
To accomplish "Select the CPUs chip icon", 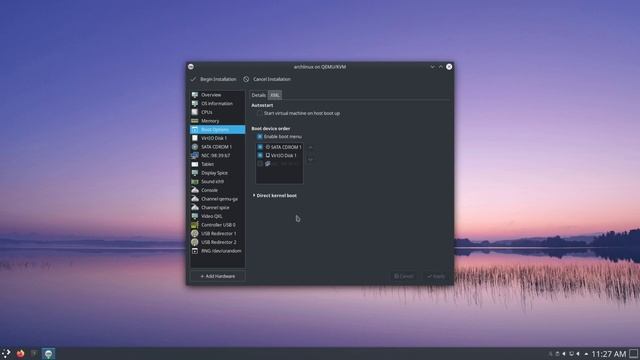I will tap(195, 112).
